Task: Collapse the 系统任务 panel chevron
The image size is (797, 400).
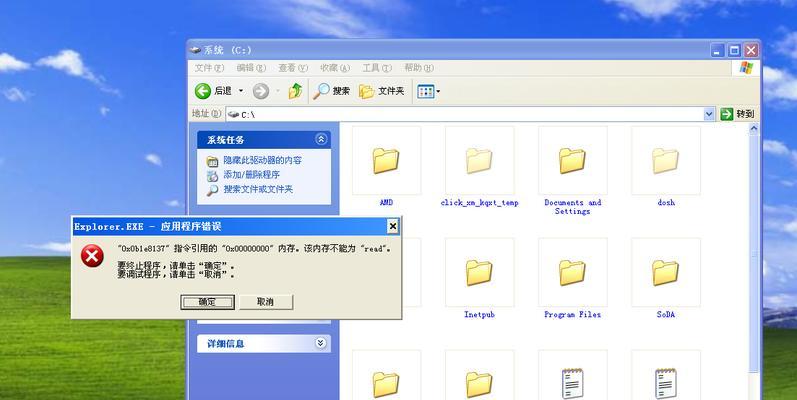Action: [x=321, y=140]
